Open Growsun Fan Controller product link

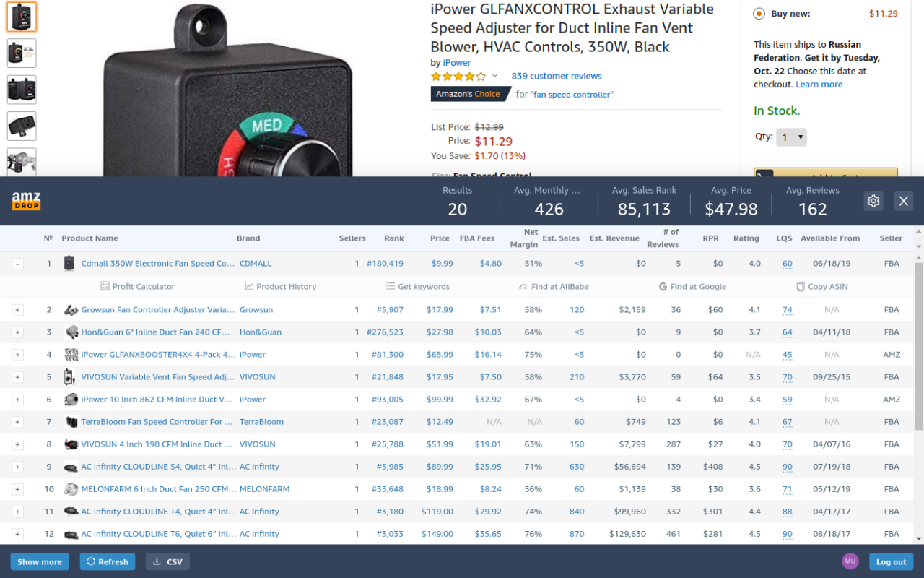pos(157,310)
